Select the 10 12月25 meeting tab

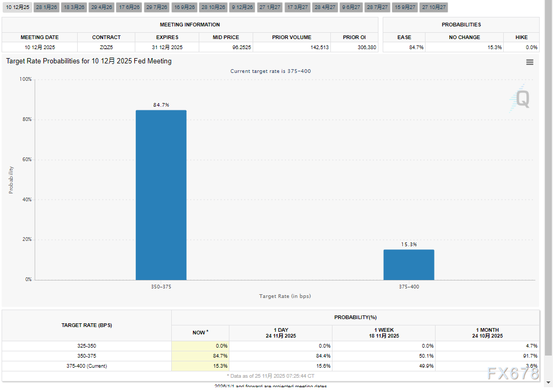coord(17,7)
